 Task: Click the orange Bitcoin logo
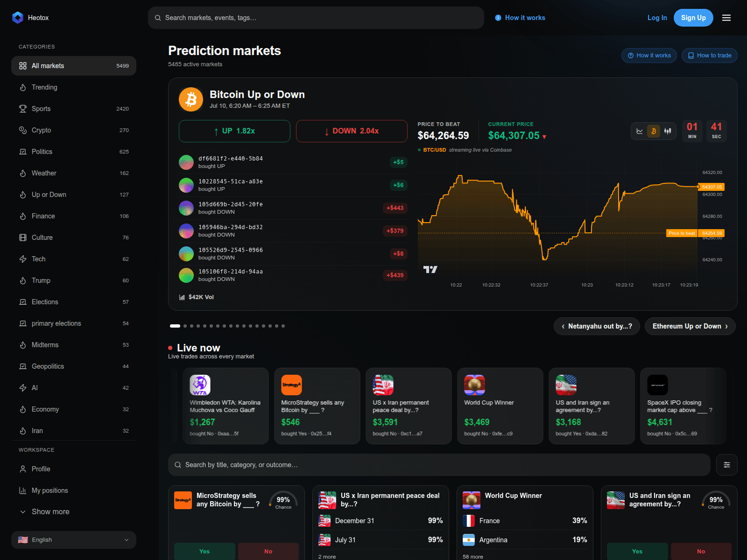[x=191, y=99]
